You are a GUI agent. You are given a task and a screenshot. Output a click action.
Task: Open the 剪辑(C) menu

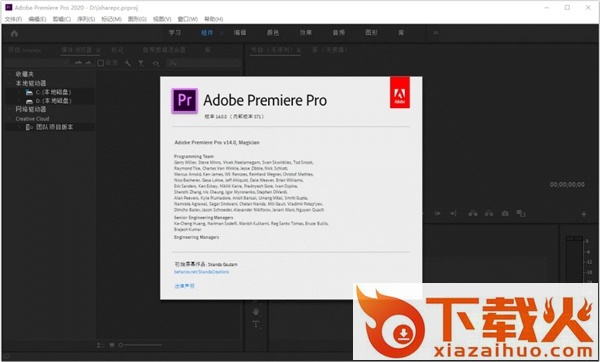[62, 19]
